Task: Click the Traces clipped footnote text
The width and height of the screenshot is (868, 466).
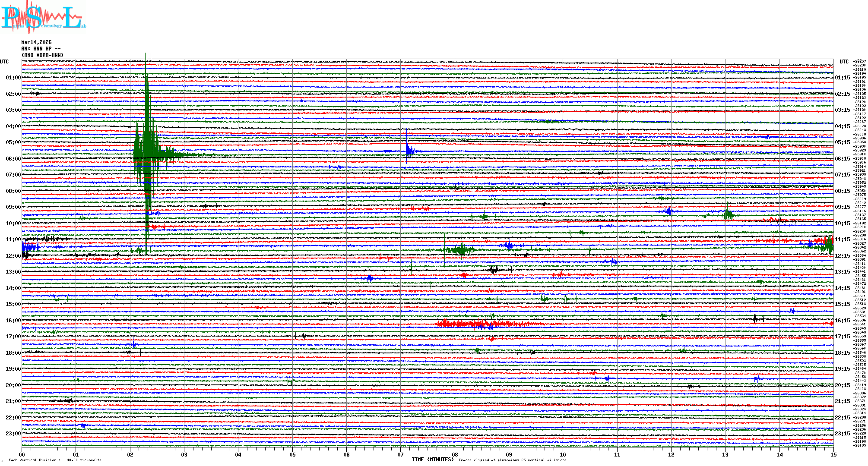Action: coord(512,460)
